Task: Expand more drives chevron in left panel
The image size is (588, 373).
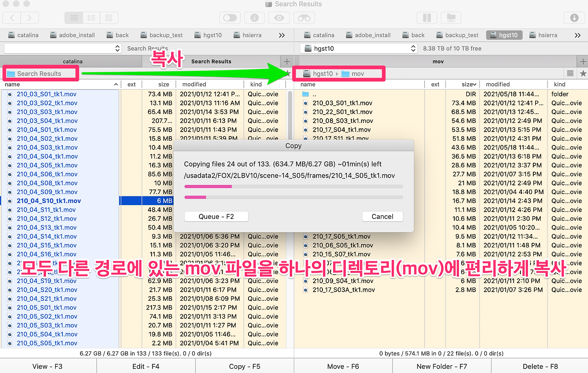Action: (282, 35)
